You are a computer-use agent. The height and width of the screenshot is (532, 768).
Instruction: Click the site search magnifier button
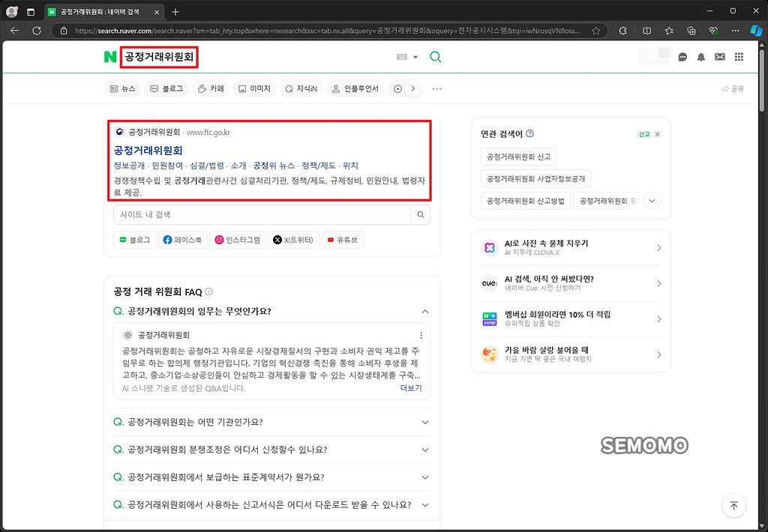pyautogui.click(x=421, y=214)
